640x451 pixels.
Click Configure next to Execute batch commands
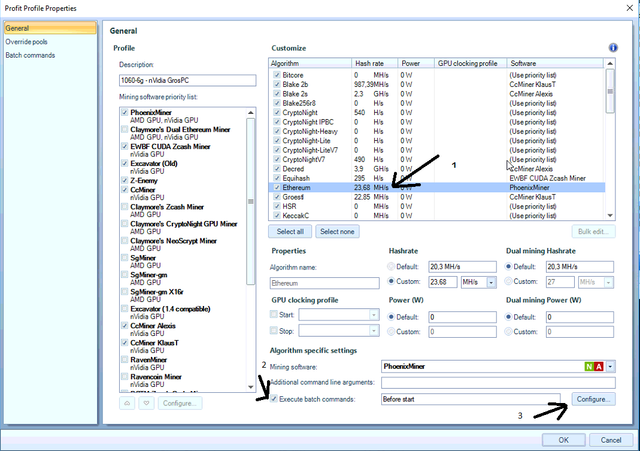pos(593,399)
